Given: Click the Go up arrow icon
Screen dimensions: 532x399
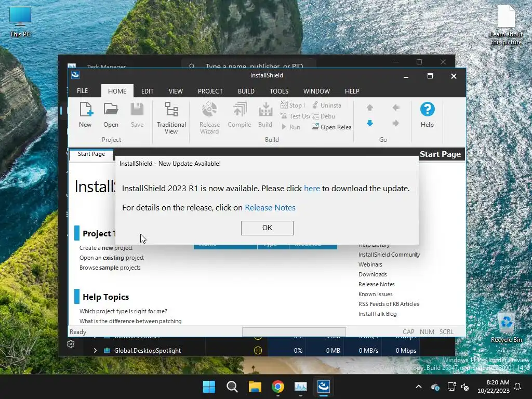Looking at the screenshot, I should click(x=370, y=108).
